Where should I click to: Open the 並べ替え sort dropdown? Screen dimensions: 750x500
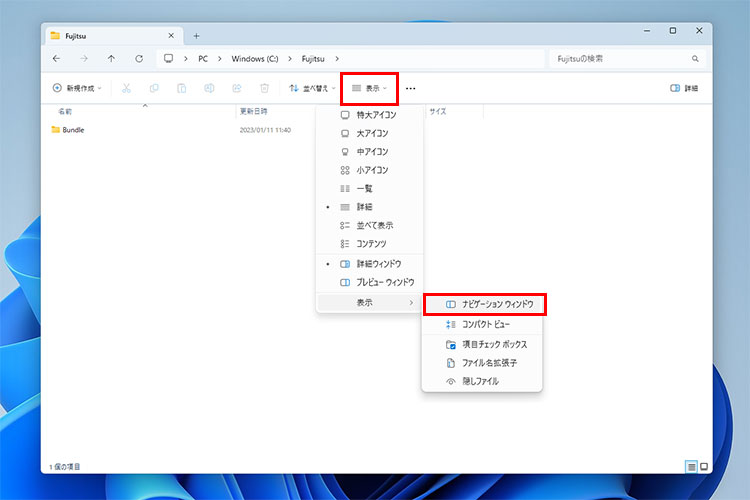312,88
